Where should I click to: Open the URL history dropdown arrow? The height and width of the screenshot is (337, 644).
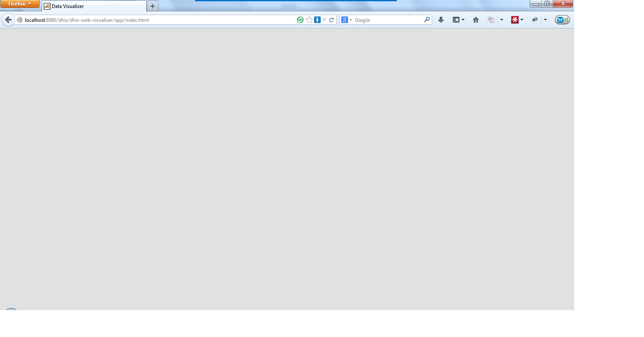click(324, 20)
